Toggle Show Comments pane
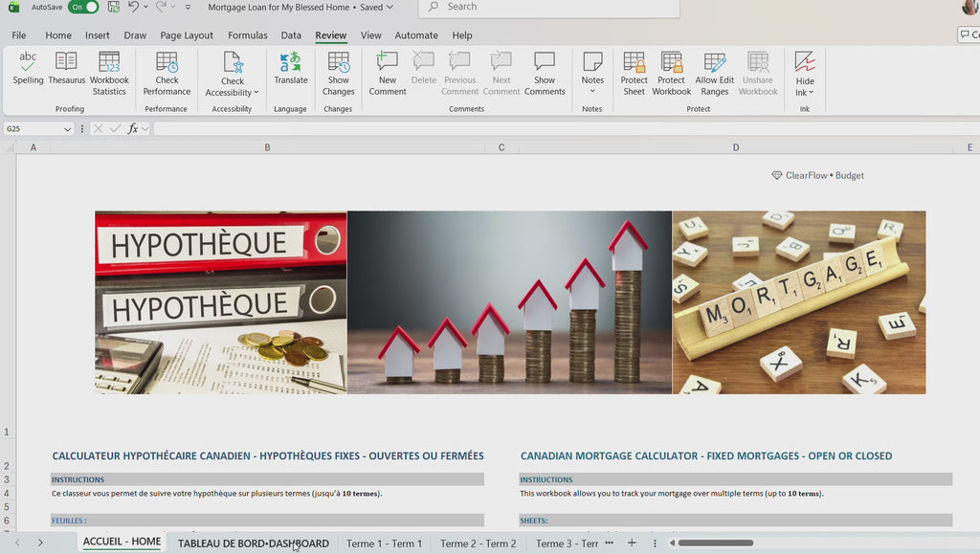The image size is (980, 554). [545, 74]
